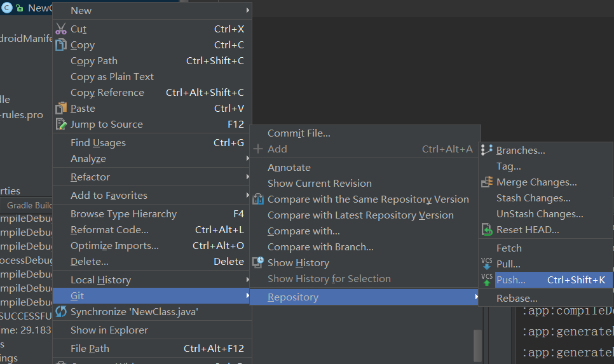
Task: Click the Copy icon in context menu
Action: tap(61, 44)
